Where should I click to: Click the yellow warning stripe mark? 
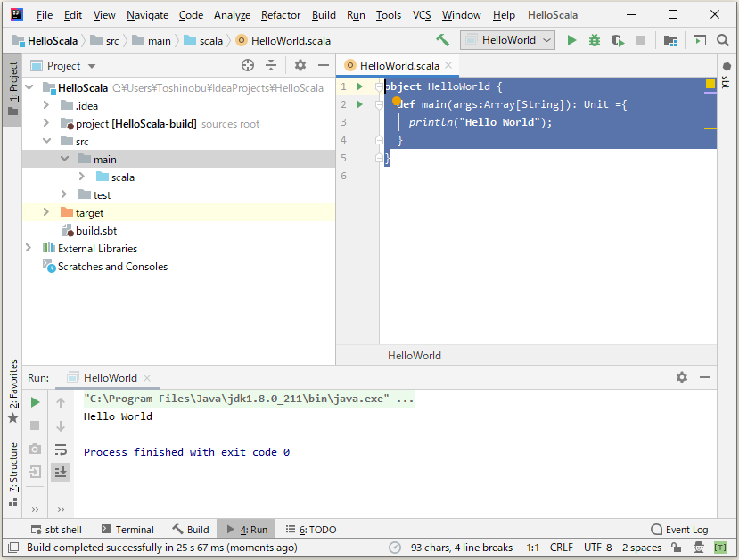tap(710, 128)
